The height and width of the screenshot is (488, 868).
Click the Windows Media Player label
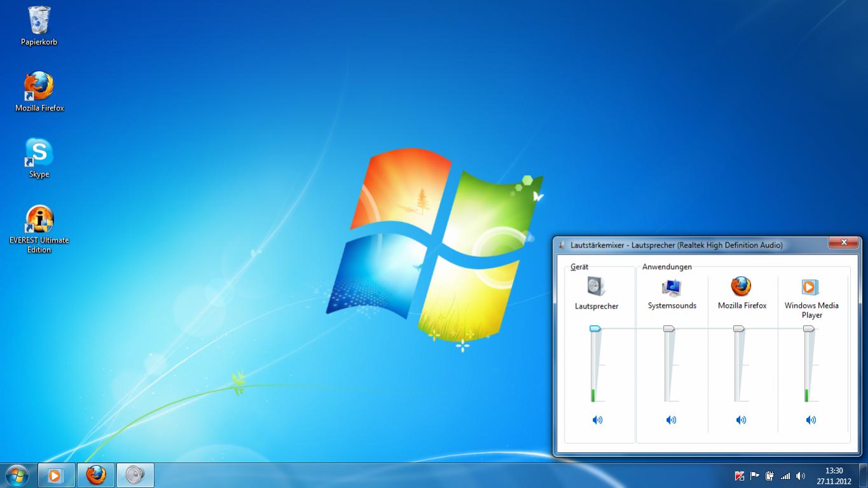point(811,310)
